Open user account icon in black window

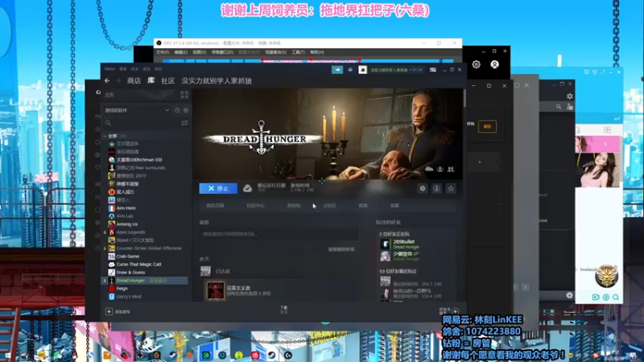[494, 64]
